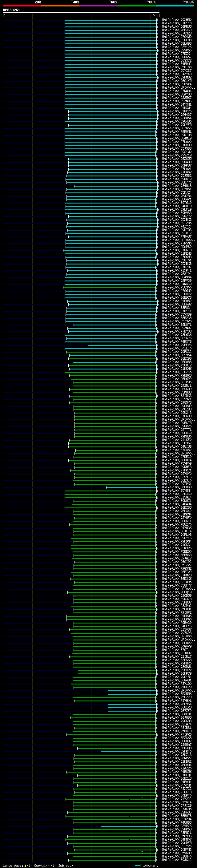Click the query name BP030261
The image size is (197, 868).
11,10
